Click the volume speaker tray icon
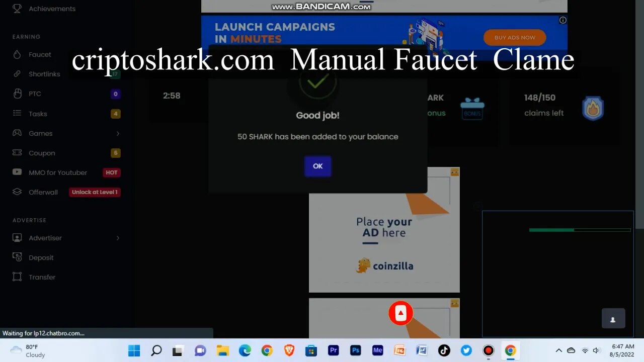This screenshot has width=644, height=362. click(x=596, y=350)
